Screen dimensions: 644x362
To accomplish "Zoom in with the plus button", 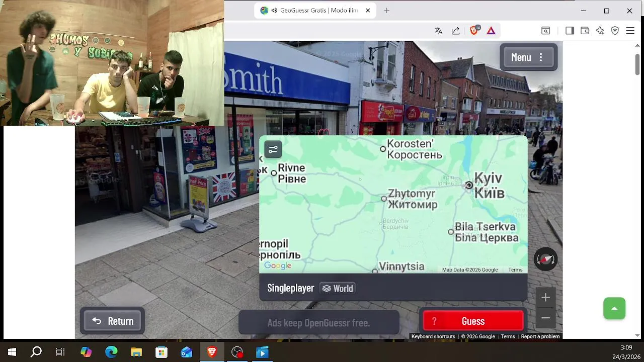I will point(545,298).
